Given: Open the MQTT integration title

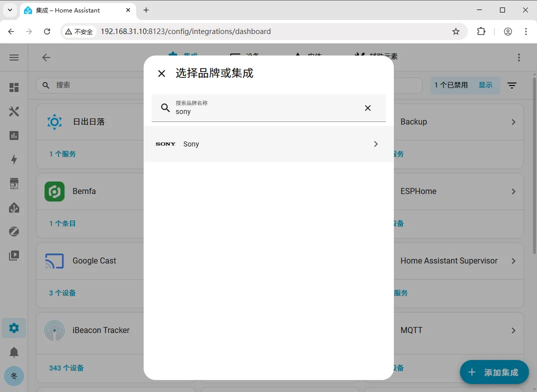Looking at the screenshot, I should pyautogui.click(x=412, y=330).
